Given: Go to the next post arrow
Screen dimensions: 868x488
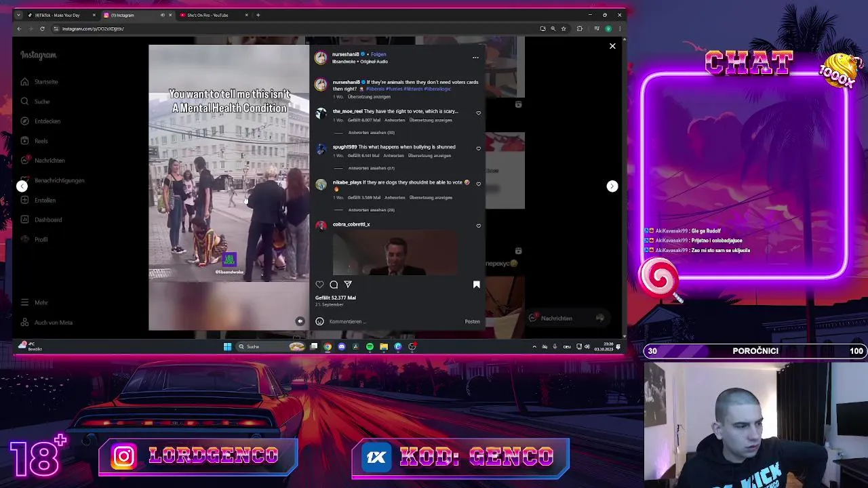Looking at the screenshot, I should pos(612,186).
